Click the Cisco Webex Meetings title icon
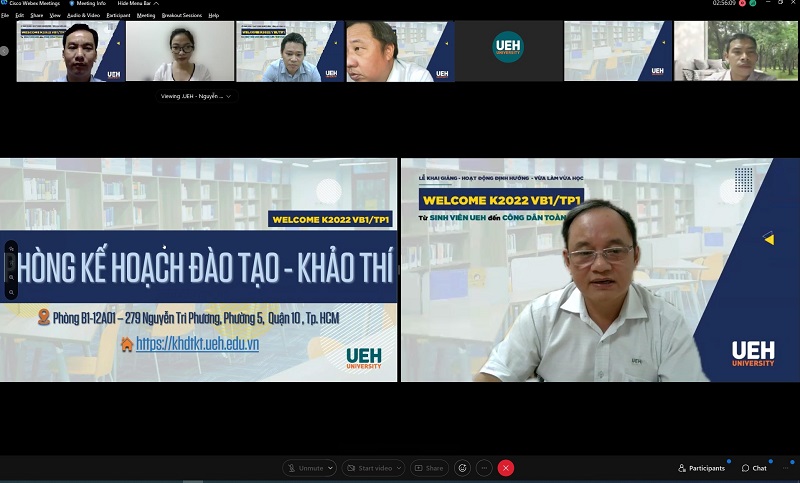This screenshot has width=800, height=483. (x=4, y=3)
